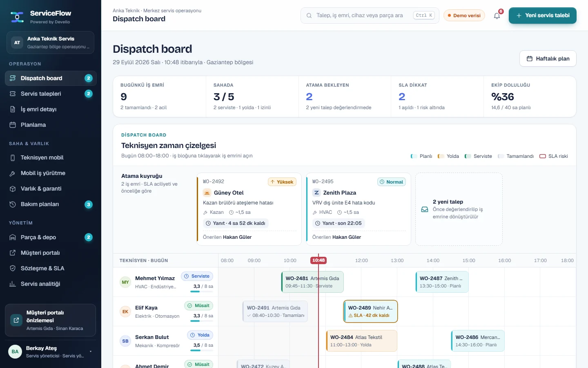
Task: Click the Müşteri portalı external-link icon
Action: (13, 253)
